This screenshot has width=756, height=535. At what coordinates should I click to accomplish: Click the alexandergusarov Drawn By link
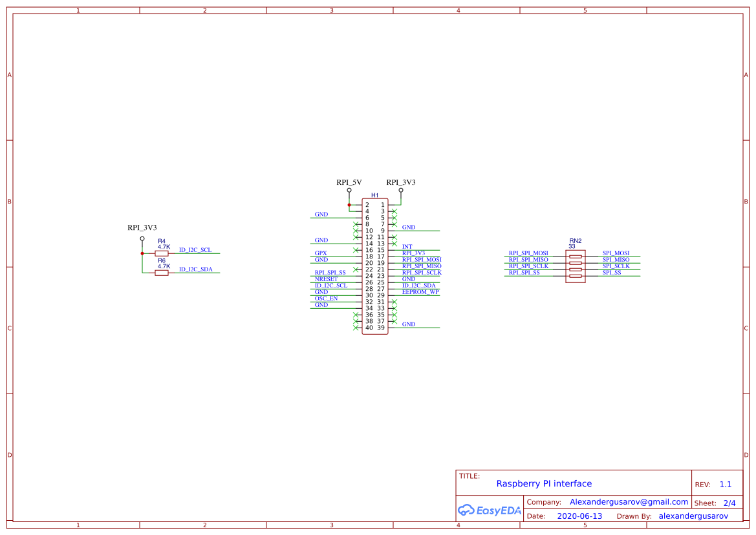tap(695, 516)
